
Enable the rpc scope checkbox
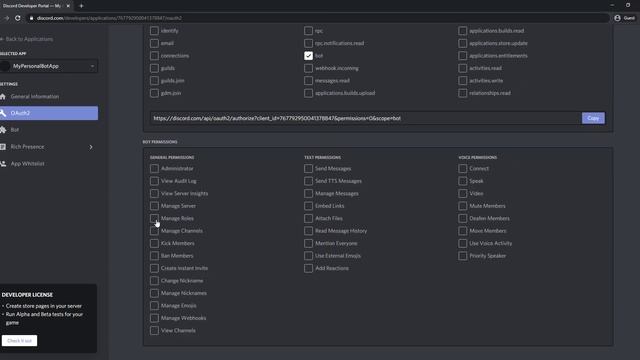click(x=309, y=31)
